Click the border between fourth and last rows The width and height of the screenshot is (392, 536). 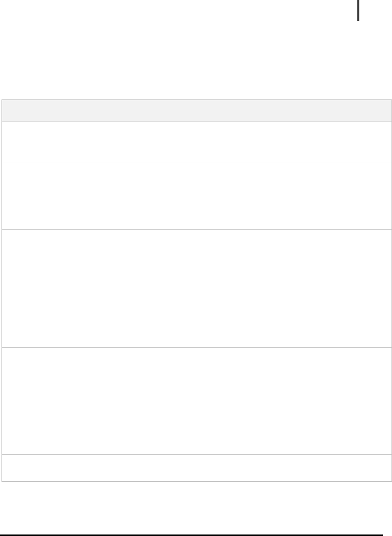pos(196,454)
